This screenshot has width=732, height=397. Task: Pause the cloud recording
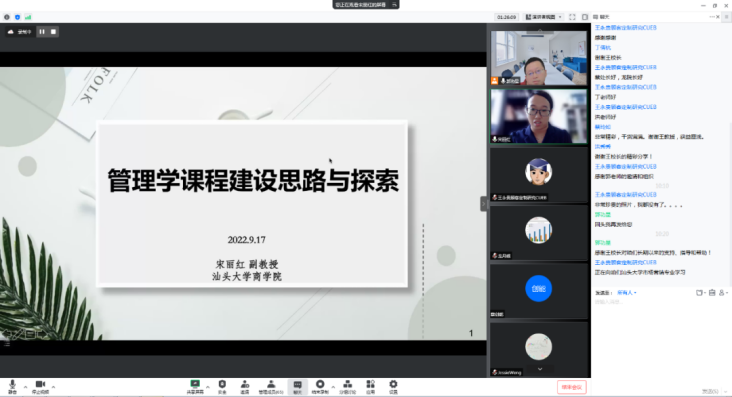pos(42,32)
